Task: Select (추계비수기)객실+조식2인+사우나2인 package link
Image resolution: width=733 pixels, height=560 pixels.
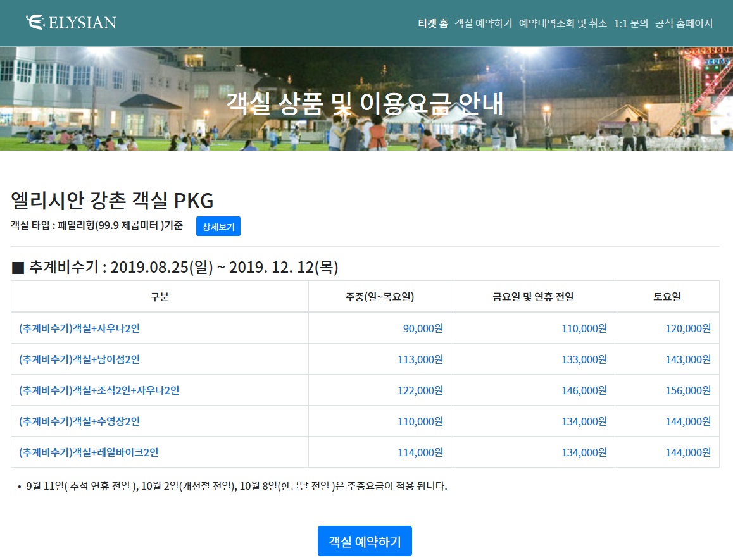Action: click(x=99, y=390)
